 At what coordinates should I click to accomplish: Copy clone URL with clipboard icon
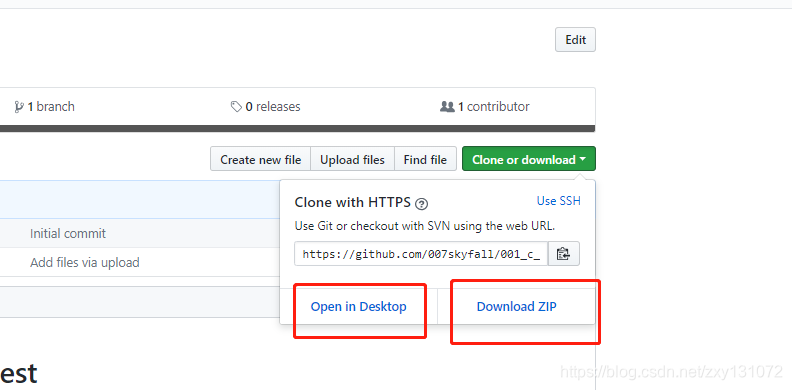(564, 254)
